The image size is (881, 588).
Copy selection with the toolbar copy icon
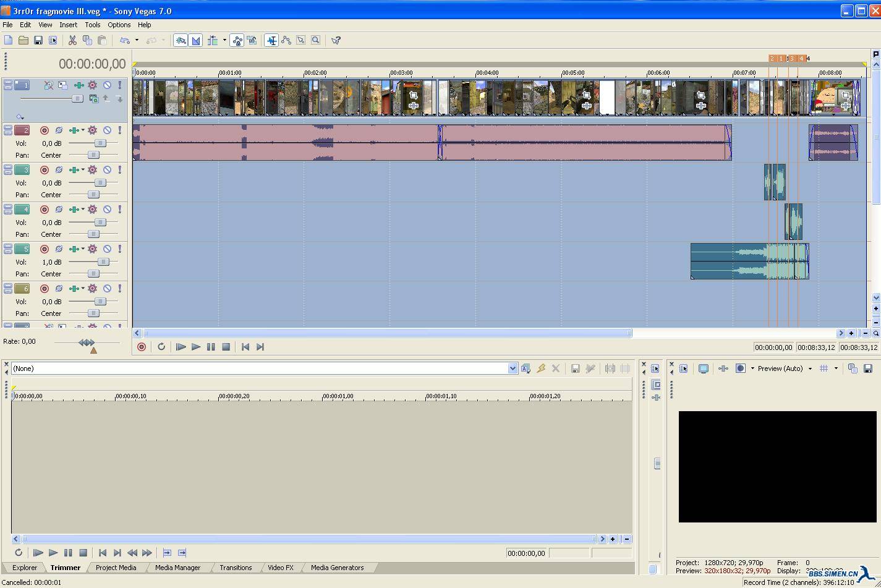[87, 40]
